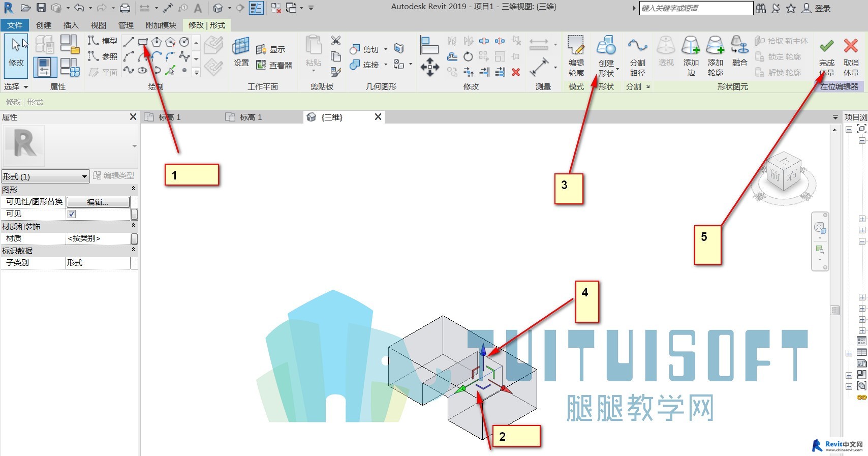Image resolution: width=868 pixels, height=456 pixels.
Task: Click Add Edge (添加边) tool
Action: [691, 56]
